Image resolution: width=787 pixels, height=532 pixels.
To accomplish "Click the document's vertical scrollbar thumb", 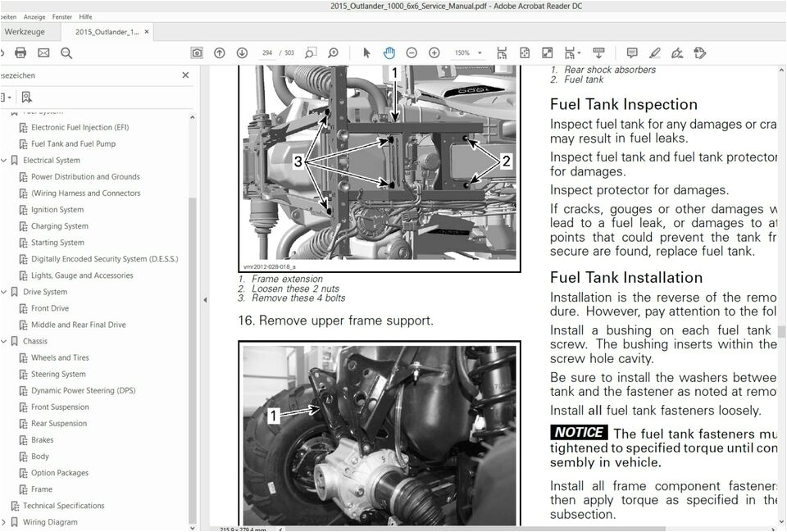I will pos(781,331).
